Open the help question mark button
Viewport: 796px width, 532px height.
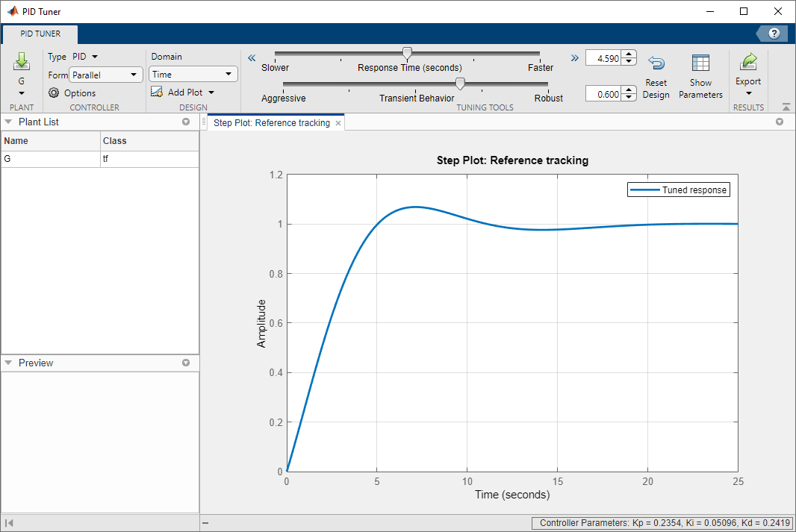click(774, 34)
